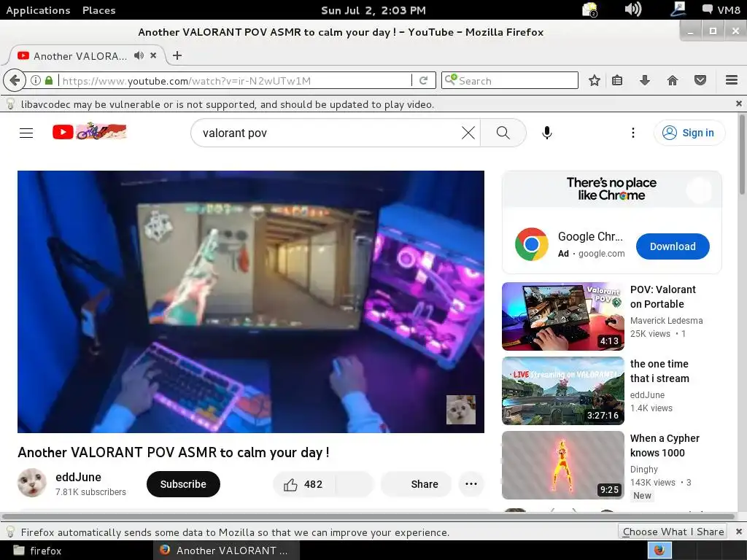The width and height of the screenshot is (747, 560).
Task: Dismiss the libavcodec warning bar
Action: (738, 104)
